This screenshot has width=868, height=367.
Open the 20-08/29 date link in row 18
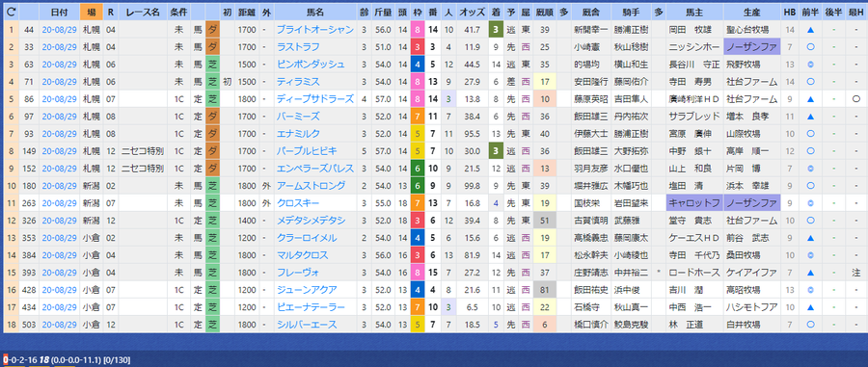click(59, 325)
